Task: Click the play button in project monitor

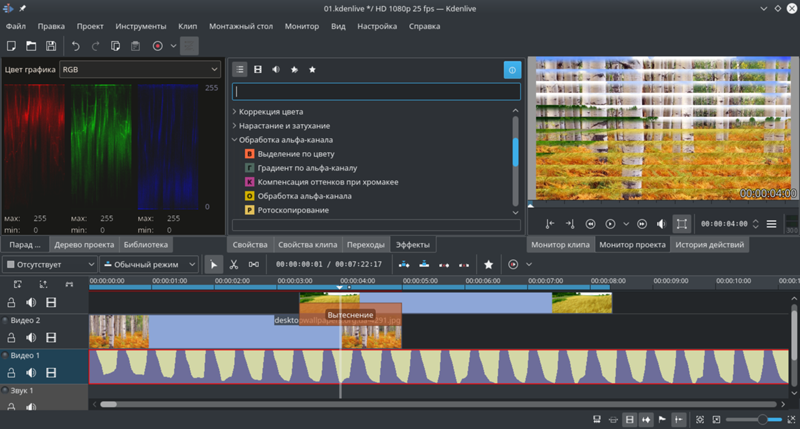Action: pos(611,224)
